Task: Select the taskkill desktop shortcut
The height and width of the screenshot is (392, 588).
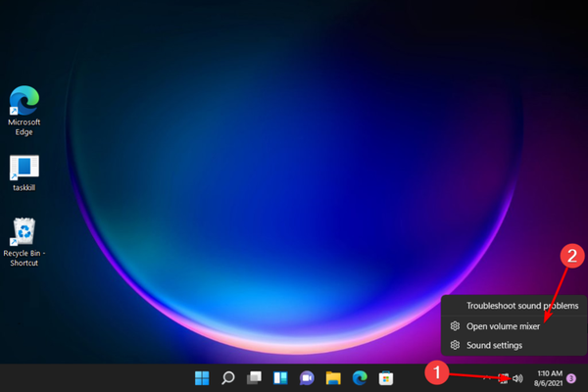Action: (x=24, y=173)
